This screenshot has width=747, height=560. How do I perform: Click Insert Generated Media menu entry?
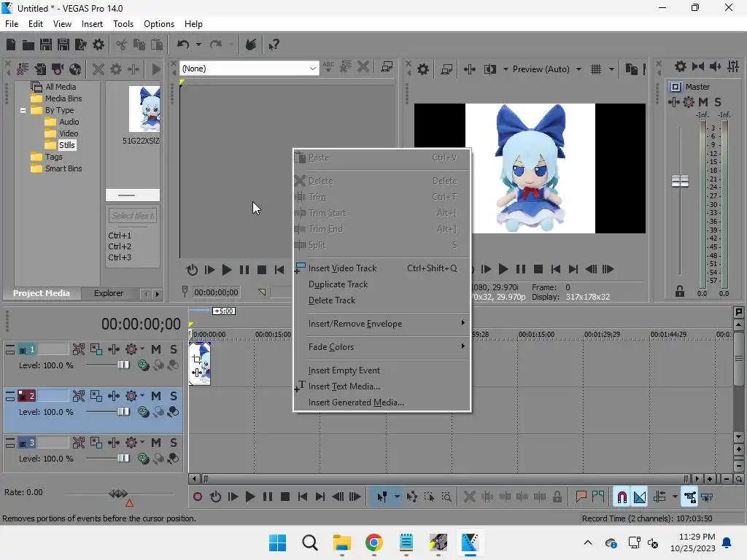click(382, 402)
